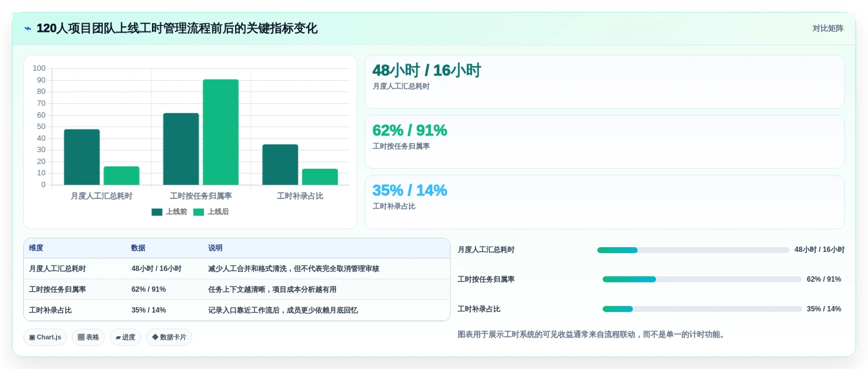This screenshot has height=369, width=868.
Task: Click the 工时按任务归属率 progress bar
Action: (x=702, y=279)
